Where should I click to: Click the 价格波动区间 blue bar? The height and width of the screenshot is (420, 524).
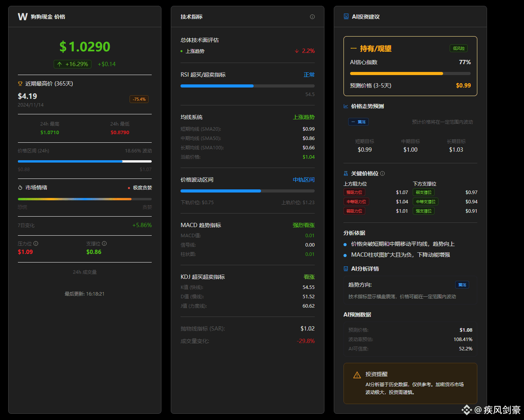[x=247, y=191]
